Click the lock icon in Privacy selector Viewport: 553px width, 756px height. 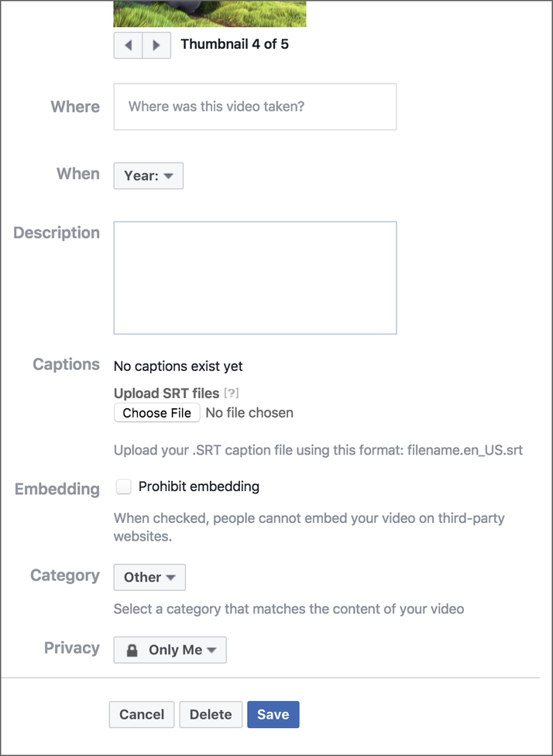point(132,651)
